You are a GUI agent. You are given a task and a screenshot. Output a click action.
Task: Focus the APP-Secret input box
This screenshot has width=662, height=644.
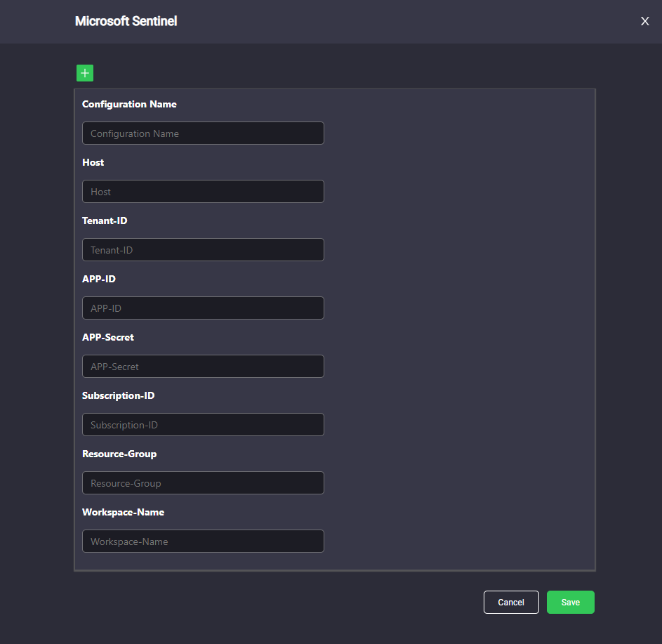click(x=203, y=367)
